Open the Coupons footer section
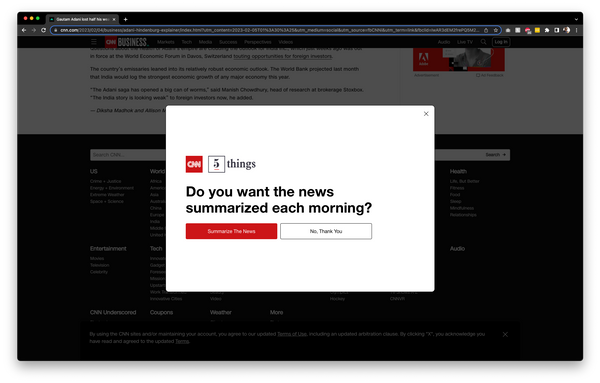The height and width of the screenshot is (383, 600). [161, 313]
